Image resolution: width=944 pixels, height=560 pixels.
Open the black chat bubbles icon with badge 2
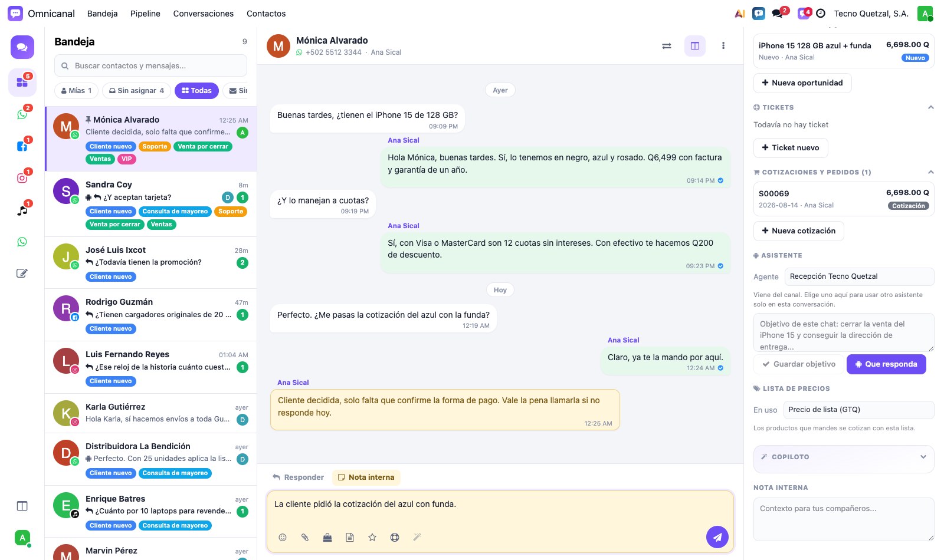pyautogui.click(x=778, y=14)
